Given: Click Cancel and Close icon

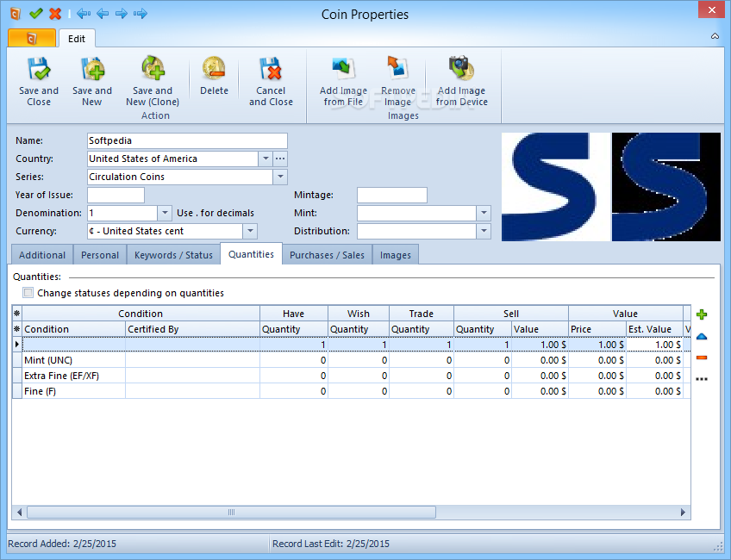Looking at the screenshot, I should pos(271,69).
